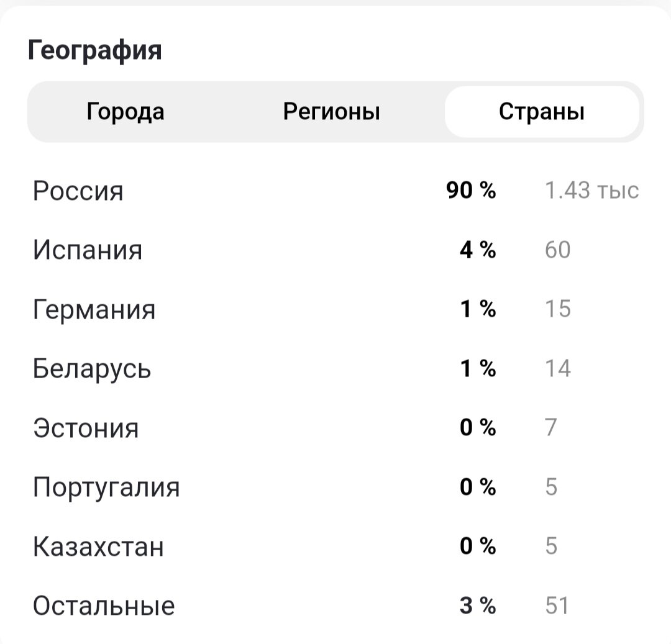Select the Беларусь row

tap(92, 368)
